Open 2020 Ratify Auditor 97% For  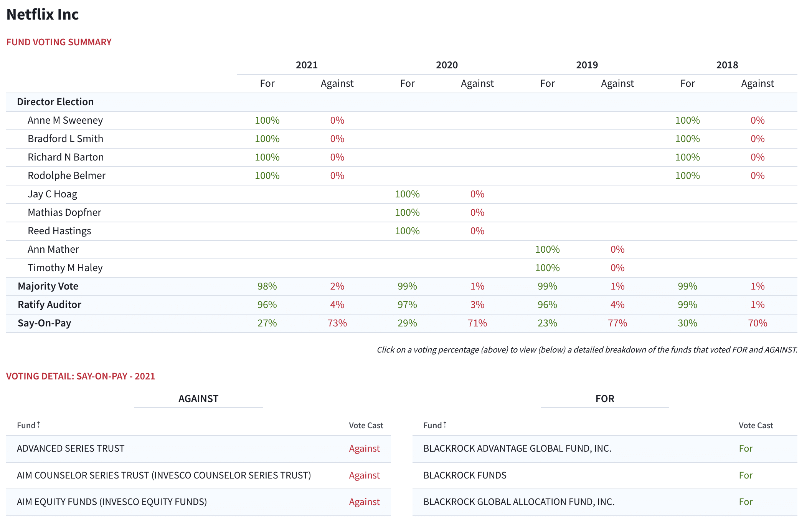point(407,305)
